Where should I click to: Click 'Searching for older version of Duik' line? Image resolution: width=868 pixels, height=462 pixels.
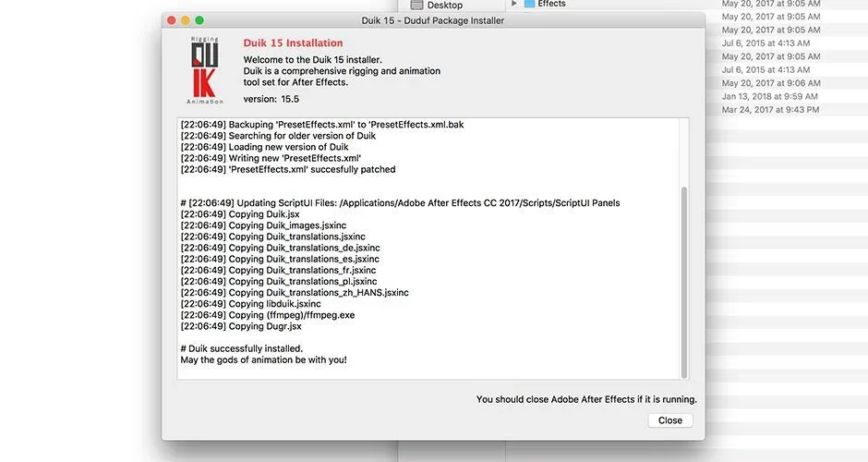tap(278, 136)
